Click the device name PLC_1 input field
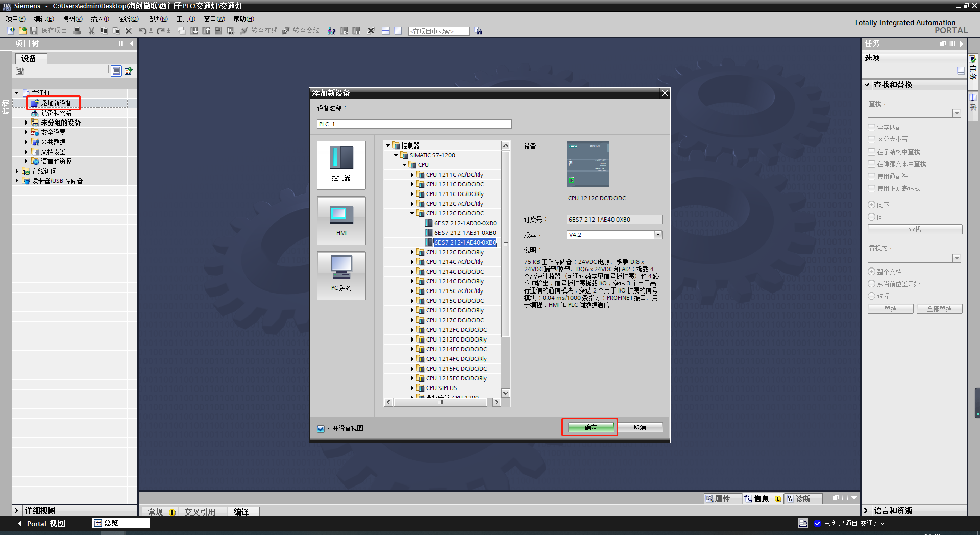Screen dimensions: 980x535 tap(414, 124)
